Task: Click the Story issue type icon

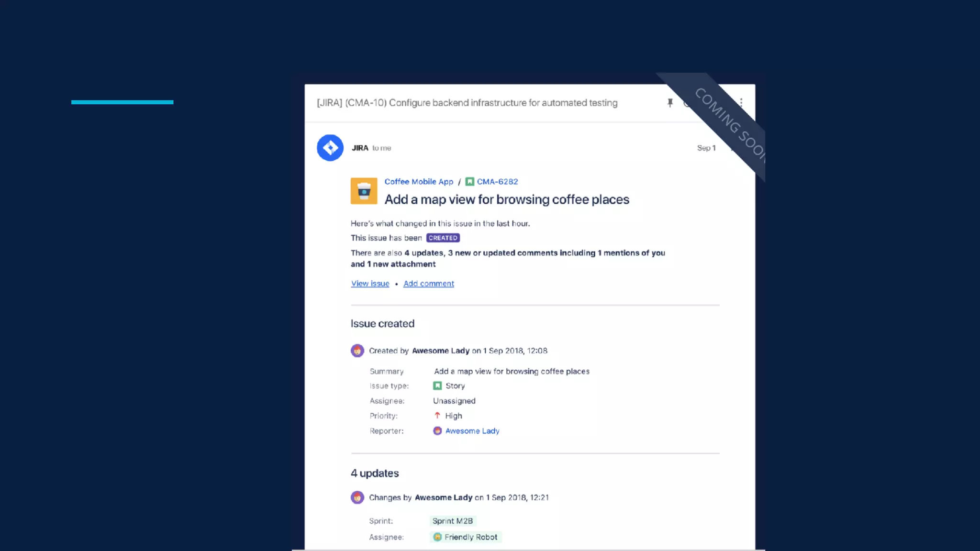Action: pos(437,386)
